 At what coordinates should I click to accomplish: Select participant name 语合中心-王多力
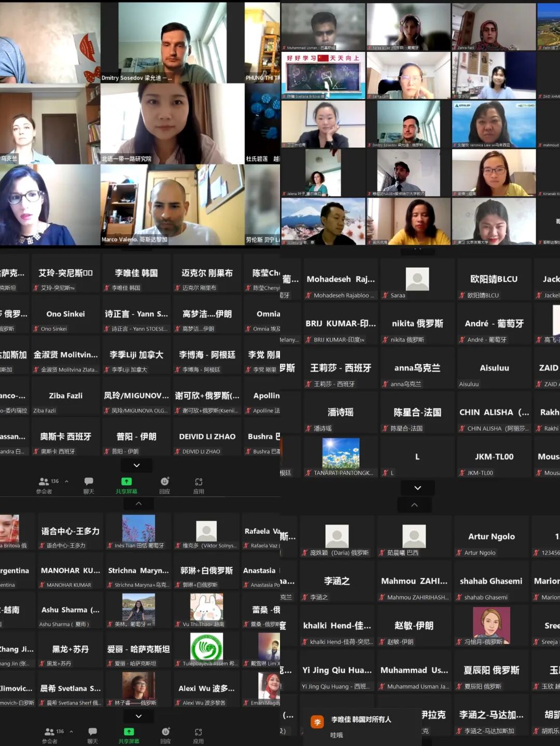pyautogui.click(x=71, y=531)
